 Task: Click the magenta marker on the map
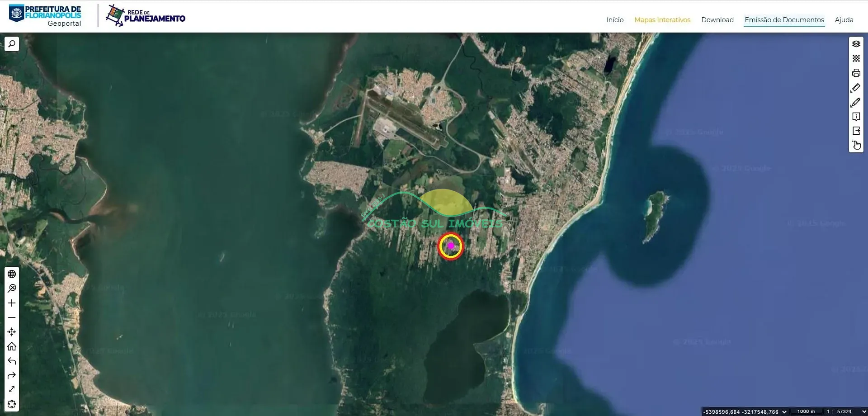[451, 246]
